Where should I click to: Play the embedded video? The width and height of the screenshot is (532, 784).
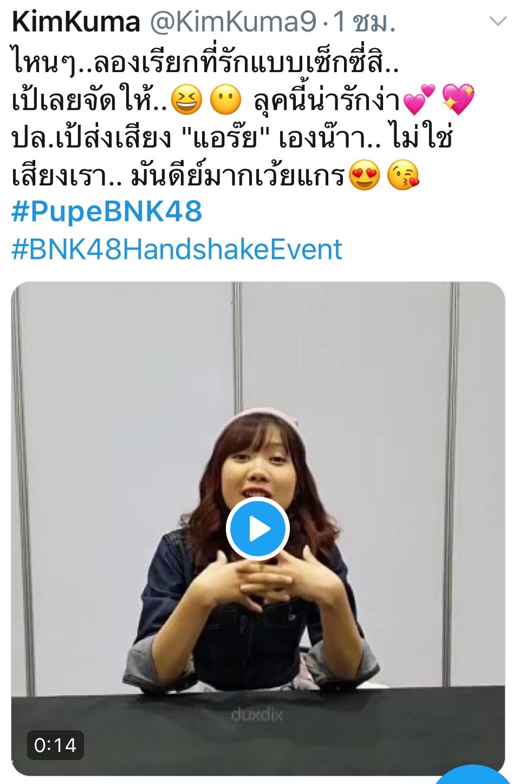(257, 529)
